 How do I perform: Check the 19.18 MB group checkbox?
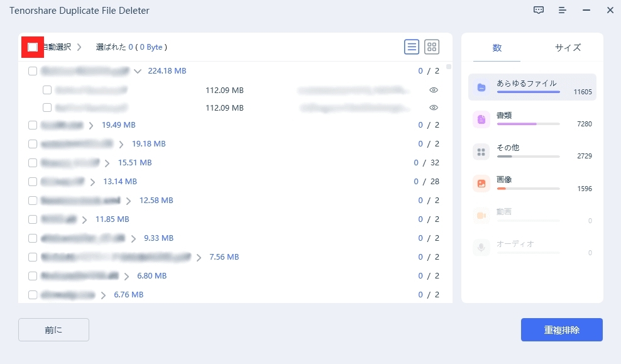(33, 144)
